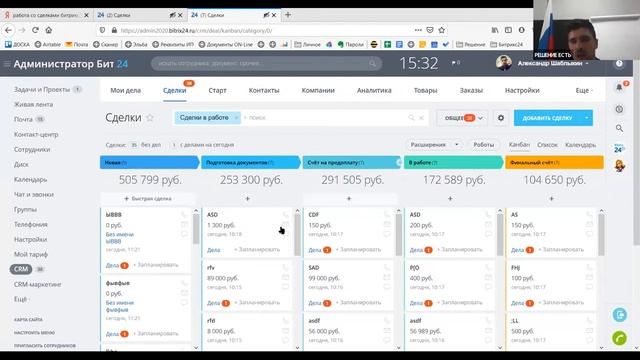Image resolution: width=640 pixels, height=360 pixels.
Task: Clear the search filter with X icon
Action: click(422, 118)
